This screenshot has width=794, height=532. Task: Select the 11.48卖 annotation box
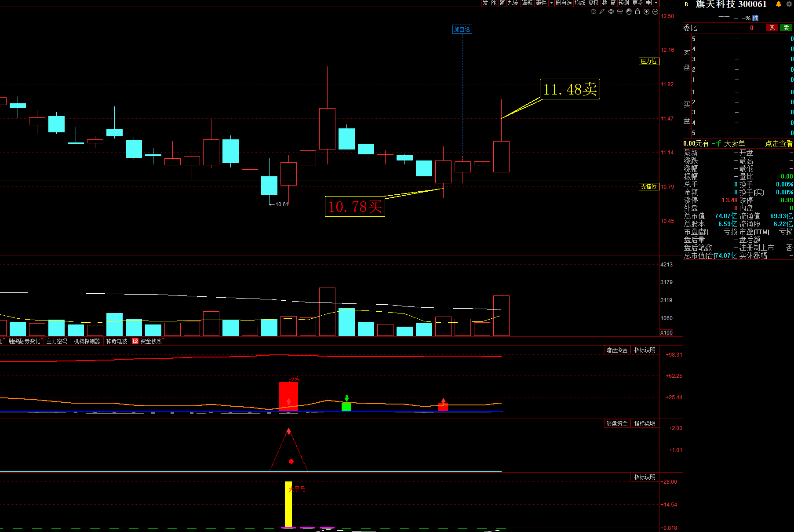[570, 89]
